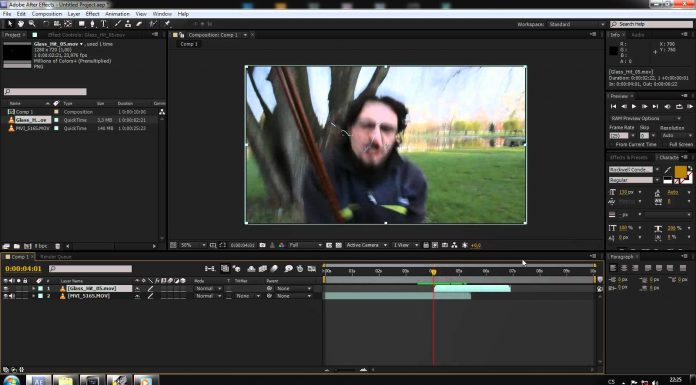696x385 pixels.
Task: Select the Pan Behind tool
Action: click(68, 24)
